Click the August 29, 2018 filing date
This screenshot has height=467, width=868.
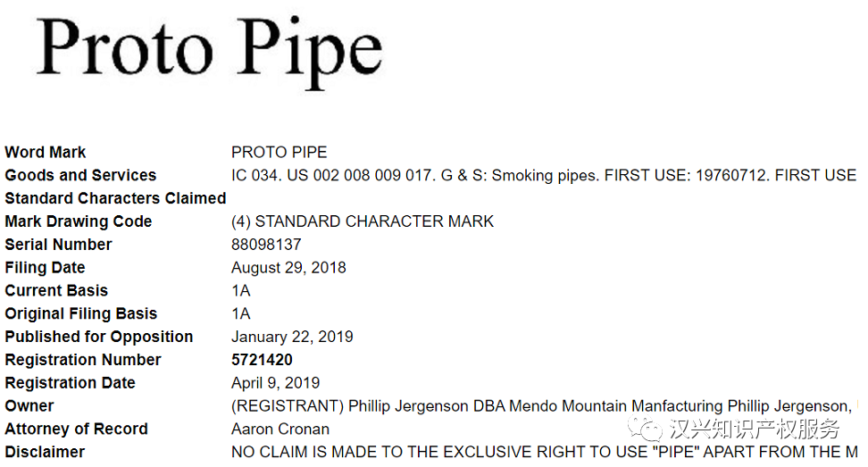288,268
